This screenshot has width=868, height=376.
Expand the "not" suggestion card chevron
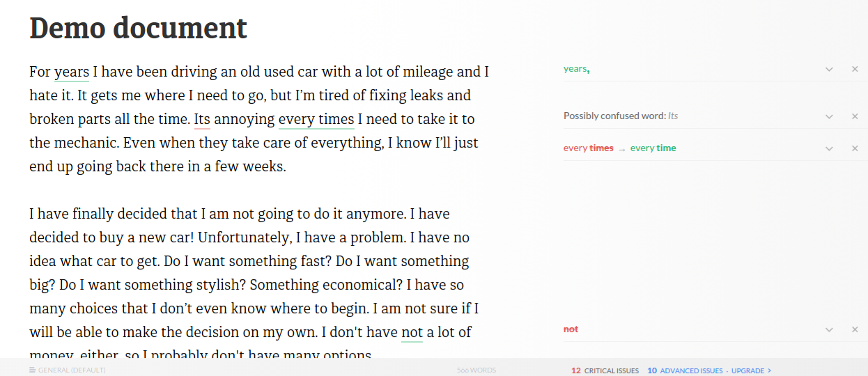(x=829, y=329)
